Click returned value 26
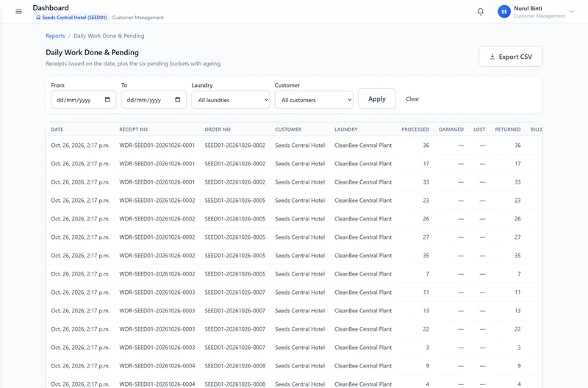This screenshot has width=588, height=388. (x=517, y=218)
